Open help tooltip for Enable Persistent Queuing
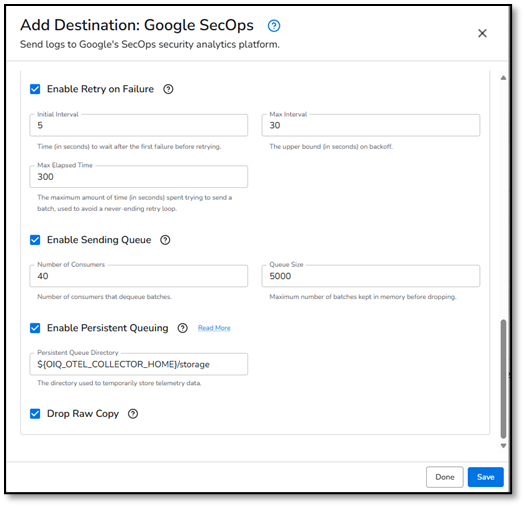This screenshot has height=507, width=525. tap(182, 328)
